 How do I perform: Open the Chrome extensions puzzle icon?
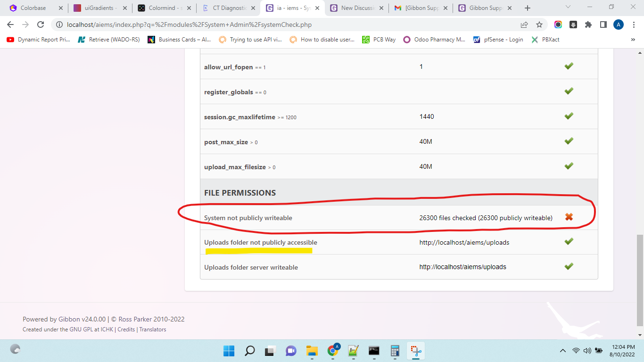[588, 25]
